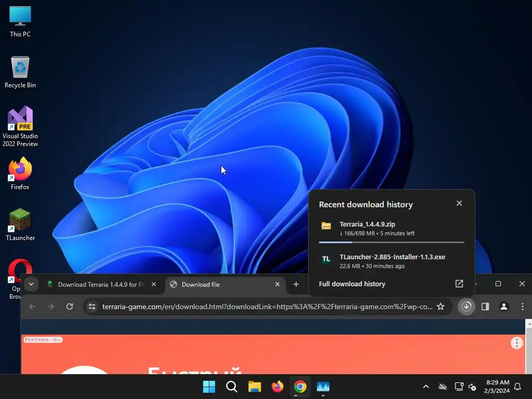This screenshot has width=532, height=399.
Task: Open This PC desktop icon
Action: click(20, 21)
